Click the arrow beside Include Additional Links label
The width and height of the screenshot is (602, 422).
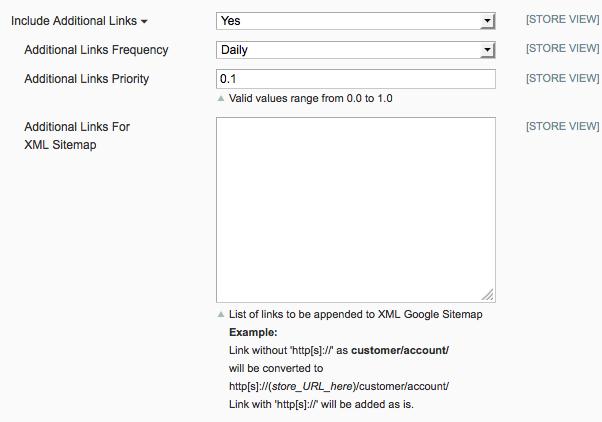pos(145,21)
